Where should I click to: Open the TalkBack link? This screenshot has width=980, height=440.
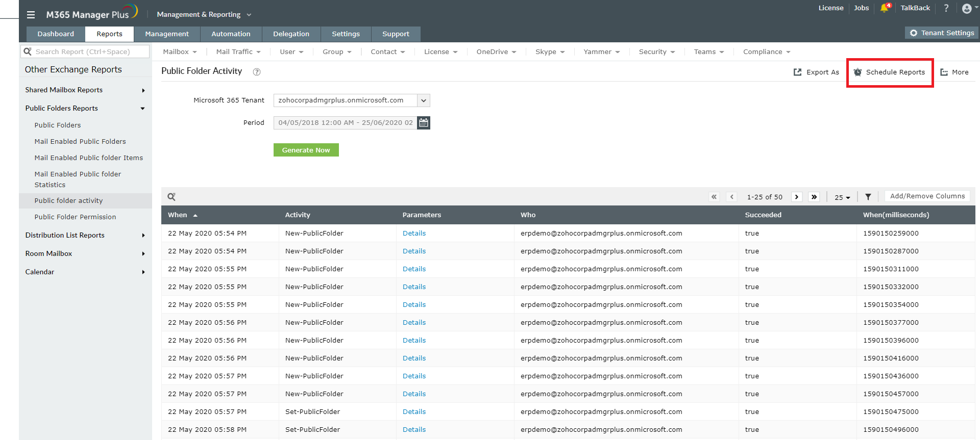(x=915, y=8)
